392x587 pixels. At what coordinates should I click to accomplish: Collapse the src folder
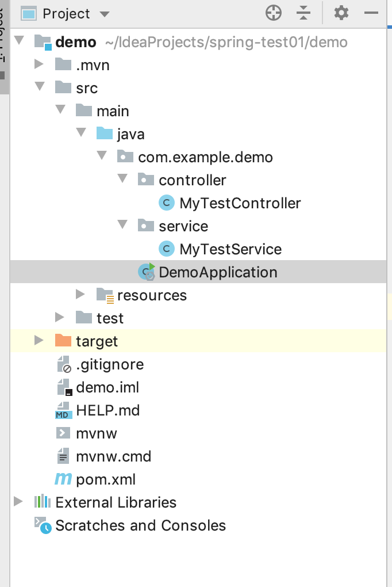coord(39,87)
